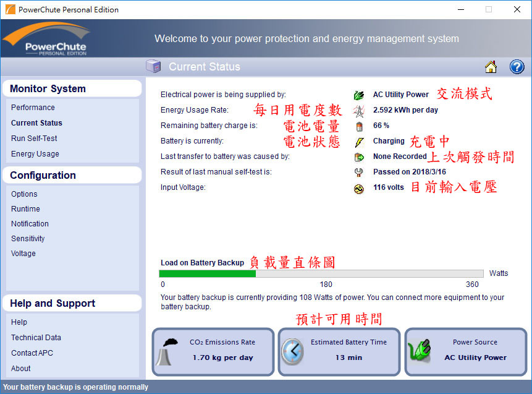532x394 pixels.
Task: Click the PowerChute title bar app icon
Action: [10, 9]
